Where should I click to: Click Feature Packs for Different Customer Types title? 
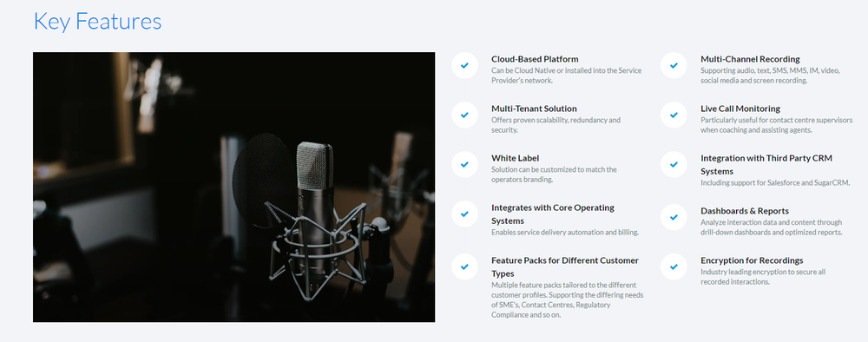coord(565,266)
